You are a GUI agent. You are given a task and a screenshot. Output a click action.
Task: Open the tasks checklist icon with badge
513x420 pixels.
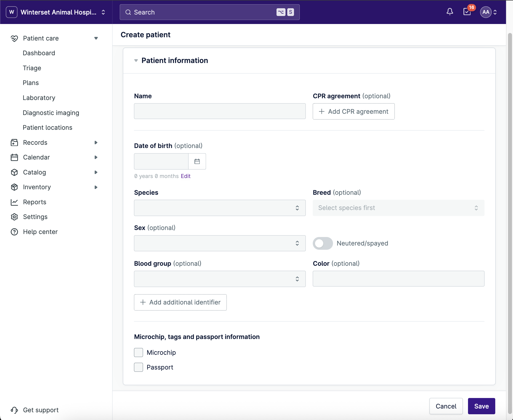pos(467,12)
